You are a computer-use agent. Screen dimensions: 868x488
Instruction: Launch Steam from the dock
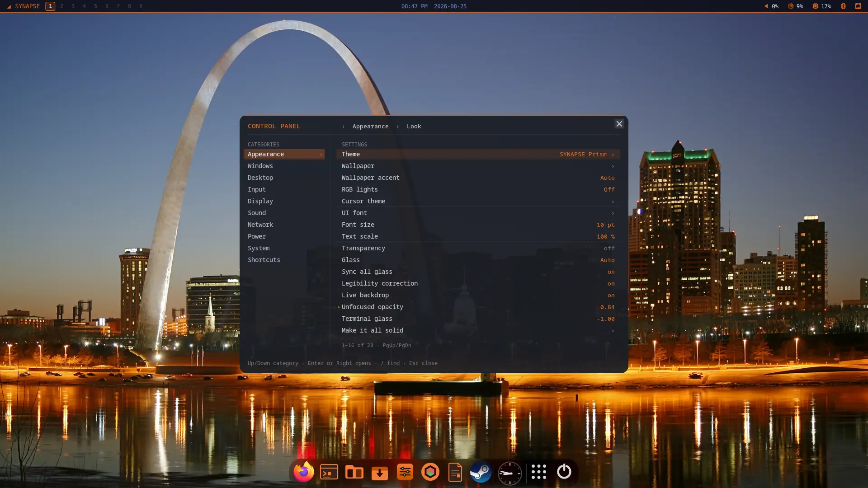point(481,472)
